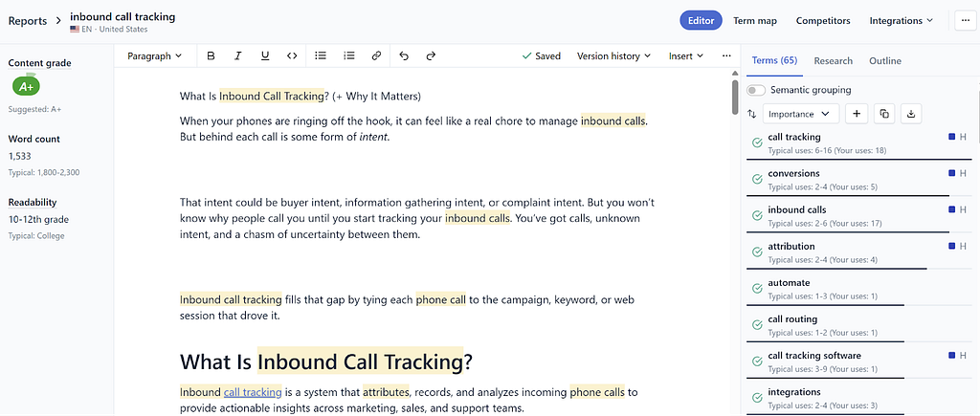980x416 pixels.
Task: Click check icon next to call routing
Action: coord(757,325)
